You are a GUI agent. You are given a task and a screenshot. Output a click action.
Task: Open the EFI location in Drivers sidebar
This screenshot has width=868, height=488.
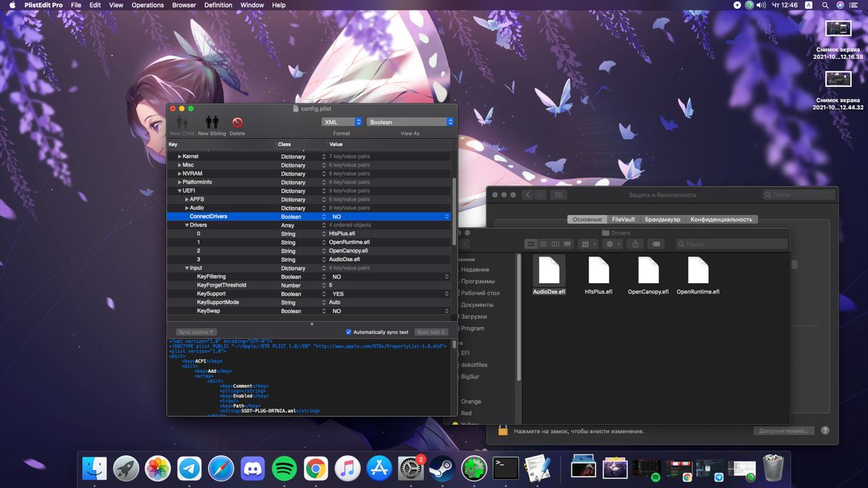(x=465, y=353)
